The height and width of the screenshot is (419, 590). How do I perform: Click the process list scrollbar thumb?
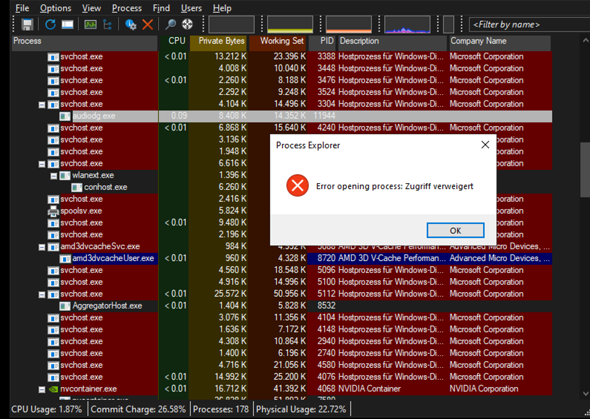coord(585,169)
